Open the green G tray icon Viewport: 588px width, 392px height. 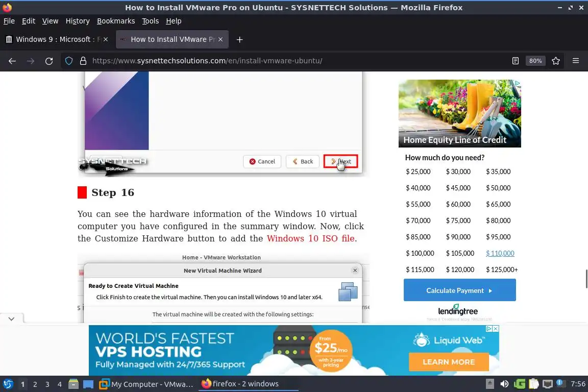point(520,384)
